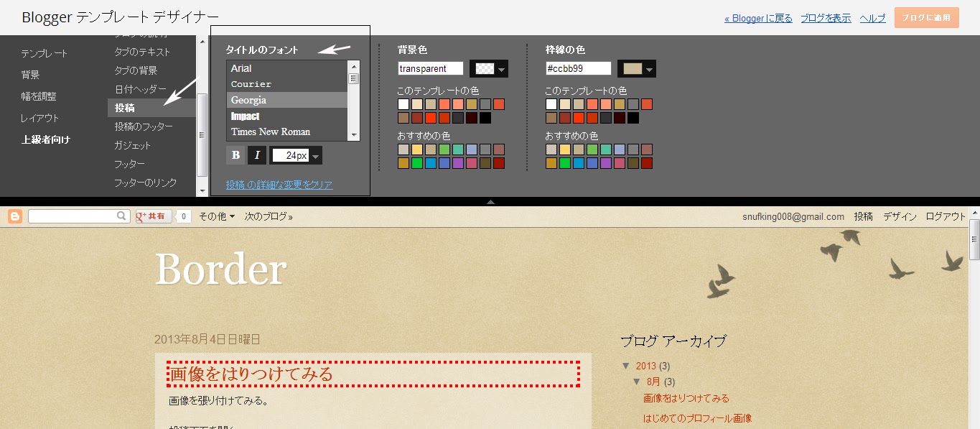The image size is (980, 429).
Task: Open 幅を調整 in the left menu
Action: 39,96
